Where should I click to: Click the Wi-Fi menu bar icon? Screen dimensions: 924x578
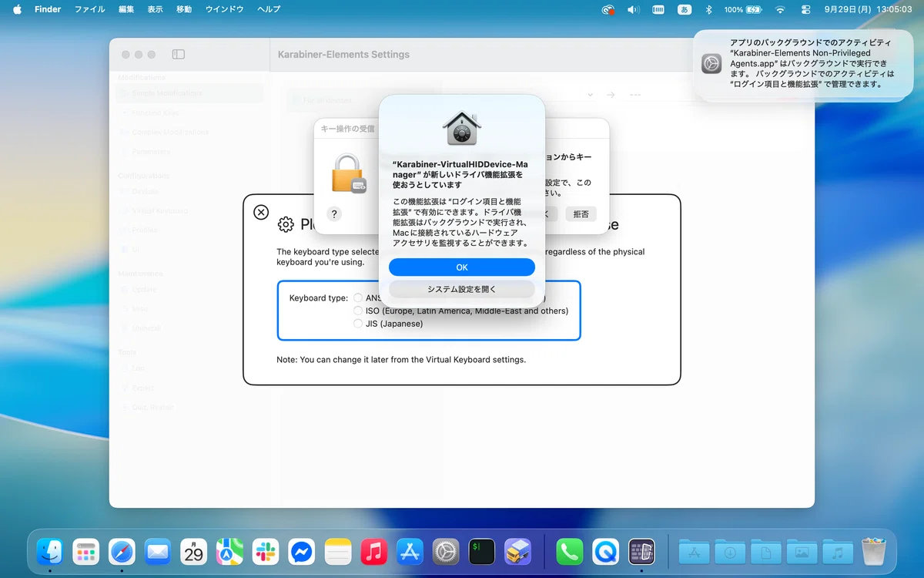(780, 9)
